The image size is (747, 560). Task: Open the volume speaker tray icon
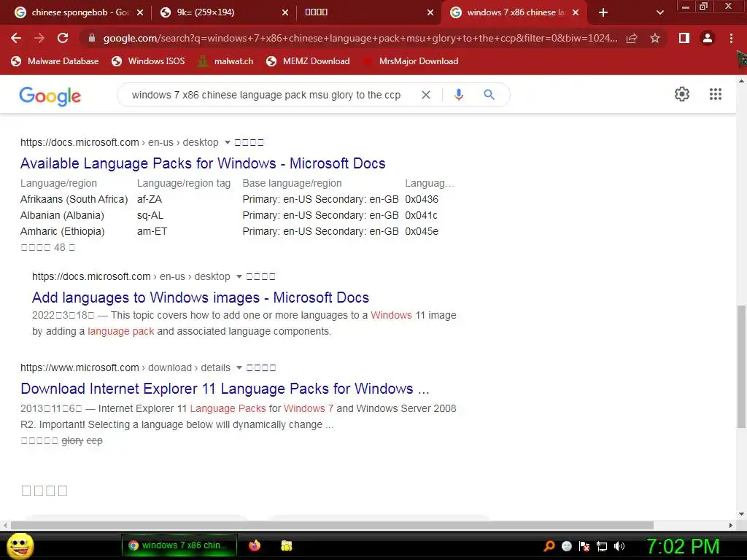619,546
